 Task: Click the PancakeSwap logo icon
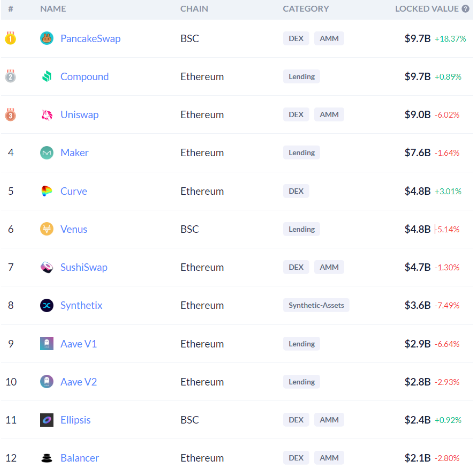click(x=47, y=38)
